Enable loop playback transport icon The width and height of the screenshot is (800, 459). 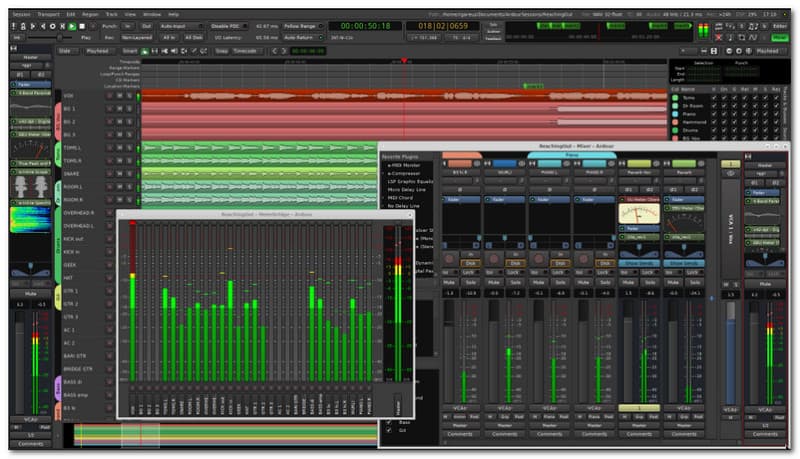[53, 26]
